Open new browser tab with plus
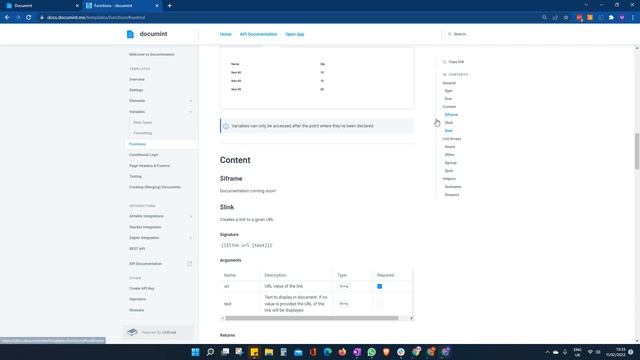This screenshot has height=360, width=640. click(x=169, y=6)
